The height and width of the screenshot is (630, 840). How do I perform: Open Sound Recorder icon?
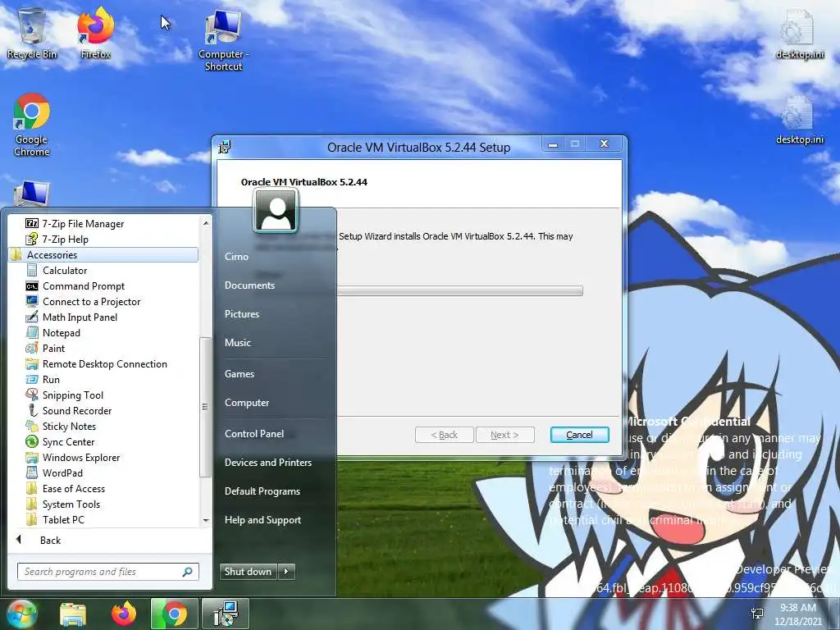click(32, 410)
